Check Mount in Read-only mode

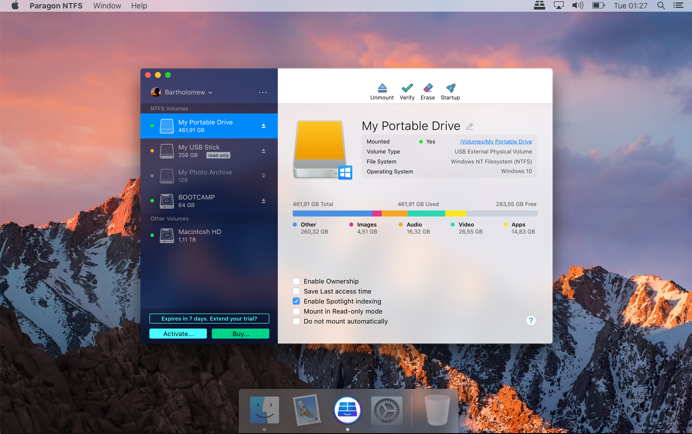pos(296,311)
